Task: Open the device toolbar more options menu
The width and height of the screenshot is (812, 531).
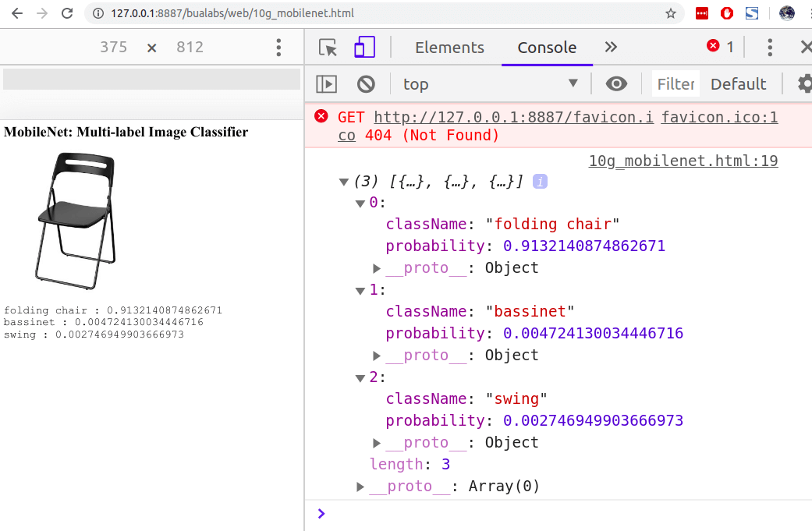Action: 278,47
